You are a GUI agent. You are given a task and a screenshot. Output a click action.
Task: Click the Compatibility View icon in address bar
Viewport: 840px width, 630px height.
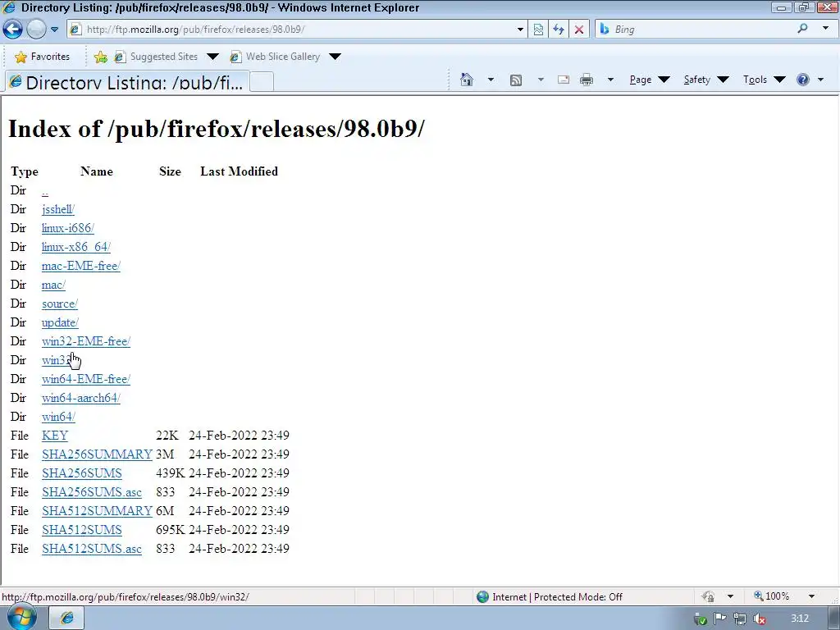538,30
